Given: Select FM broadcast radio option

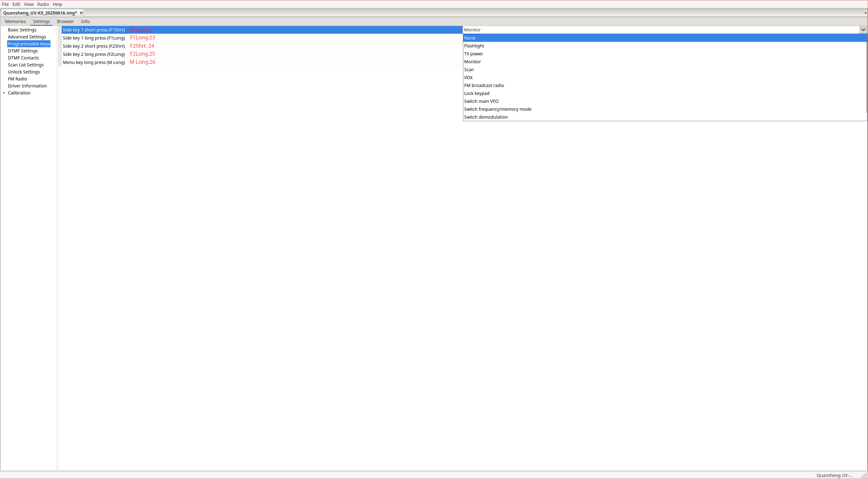Looking at the screenshot, I should click(484, 85).
